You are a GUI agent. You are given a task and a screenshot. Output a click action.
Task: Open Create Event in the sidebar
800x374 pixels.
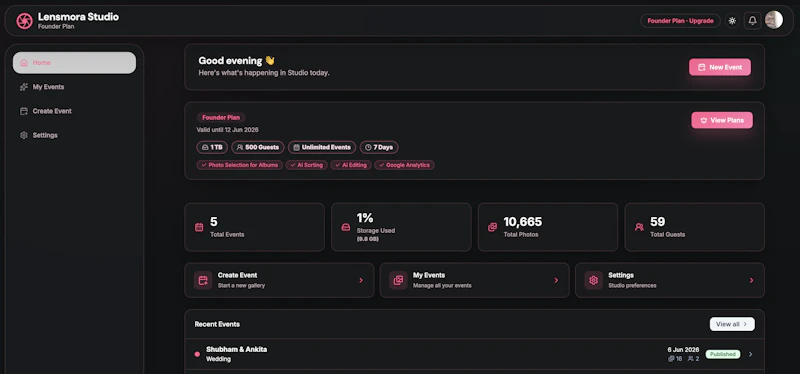click(74, 111)
